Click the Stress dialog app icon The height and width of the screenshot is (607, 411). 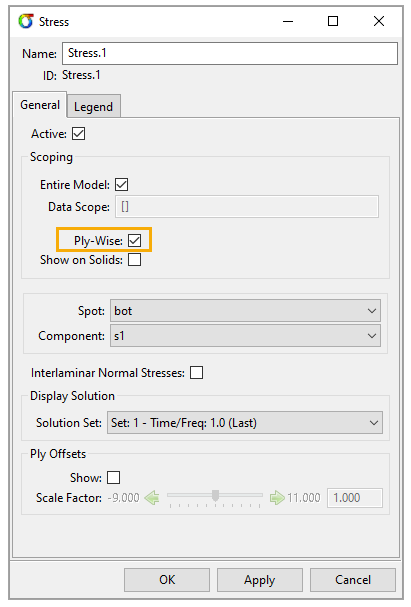point(26,21)
